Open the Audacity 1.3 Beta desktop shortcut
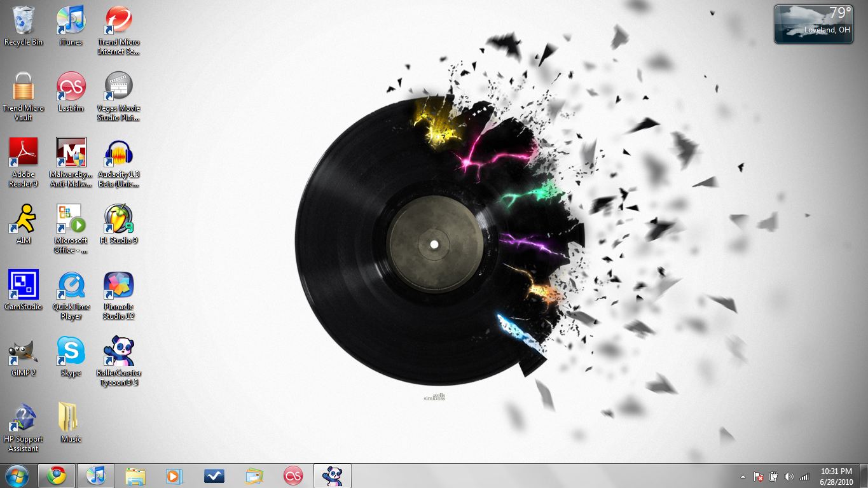This screenshot has height=488, width=868. pos(118,155)
